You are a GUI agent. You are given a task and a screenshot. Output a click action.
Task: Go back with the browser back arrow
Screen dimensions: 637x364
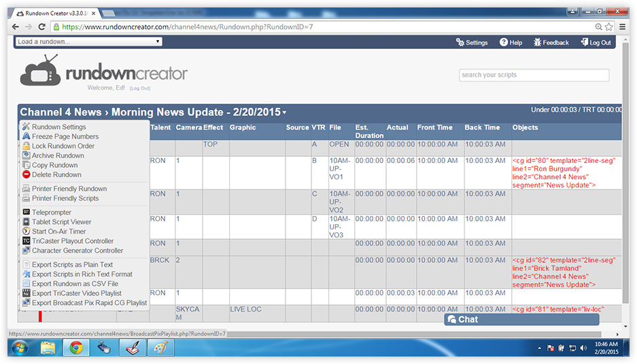pyautogui.click(x=16, y=26)
